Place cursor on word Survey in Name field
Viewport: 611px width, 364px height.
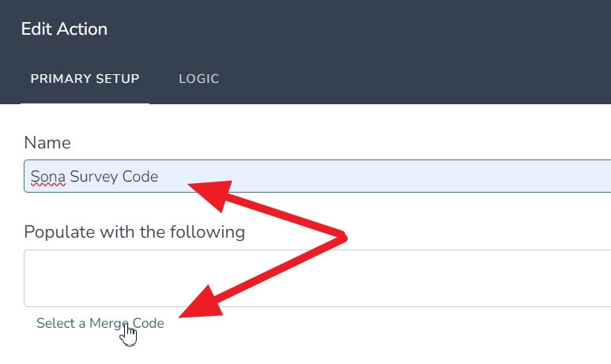tap(94, 177)
